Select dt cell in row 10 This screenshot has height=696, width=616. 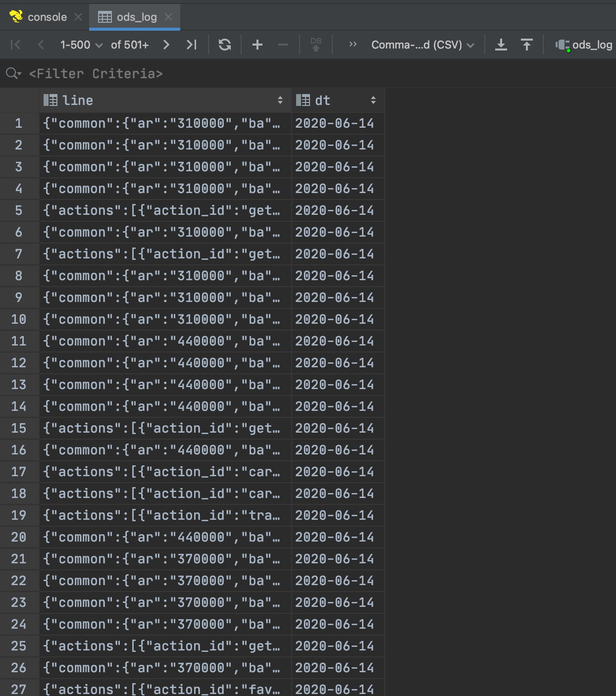pos(338,319)
